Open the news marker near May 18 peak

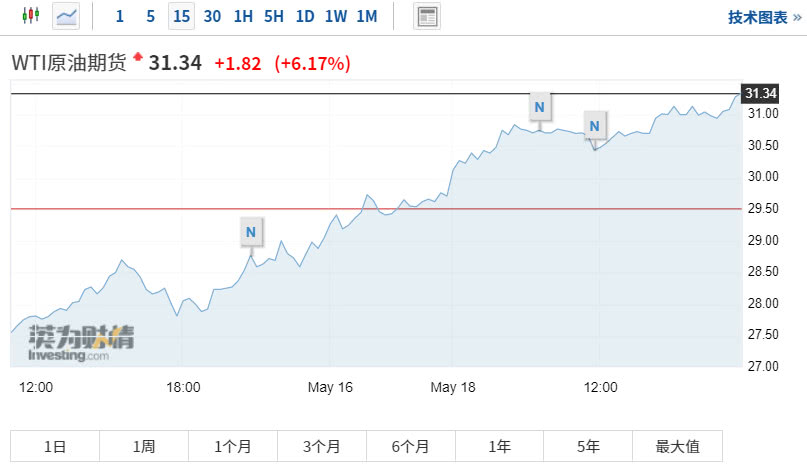tap(540, 106)
